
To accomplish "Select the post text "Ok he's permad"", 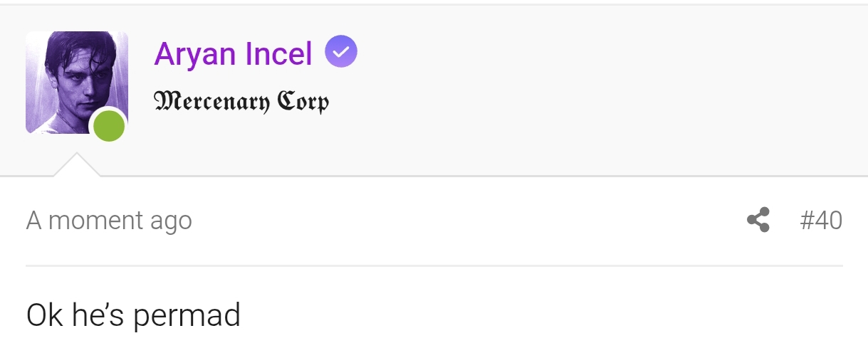I will [133, 315].
